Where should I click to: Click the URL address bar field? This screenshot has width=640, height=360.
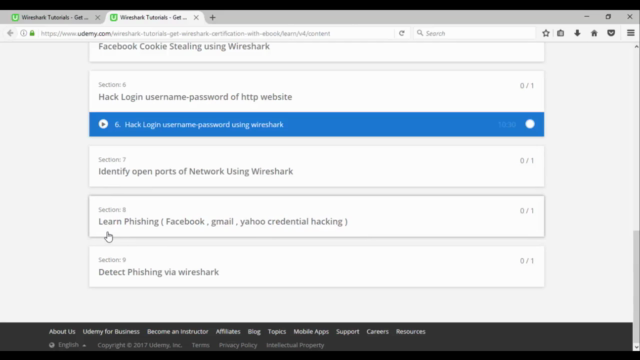[216, 33]
